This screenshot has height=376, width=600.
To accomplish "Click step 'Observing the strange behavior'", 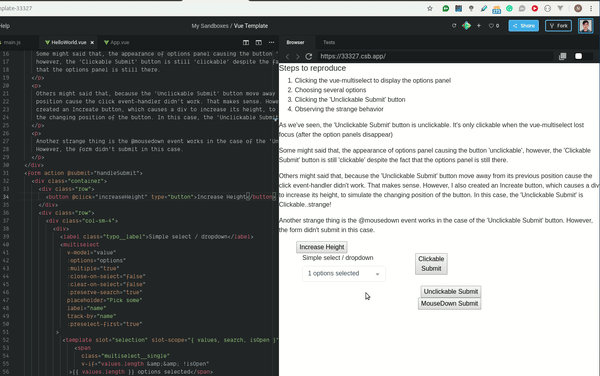I will point(339,109).
